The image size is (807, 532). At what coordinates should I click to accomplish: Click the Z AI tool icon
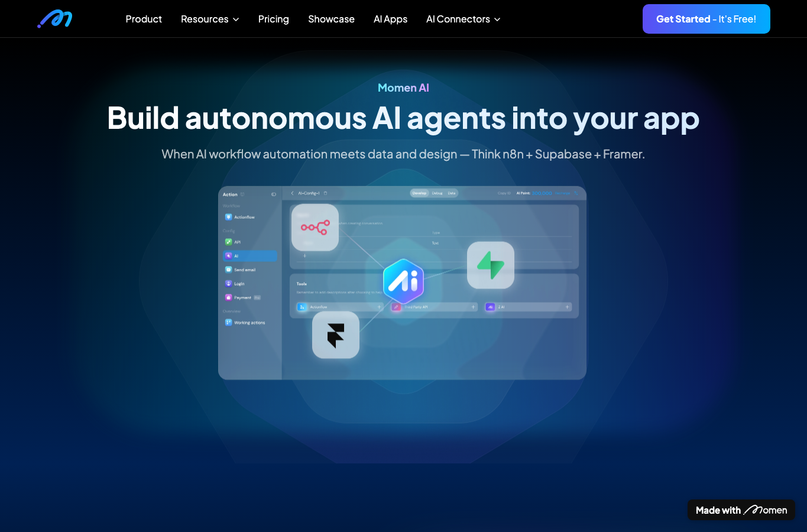pos(490,307)
